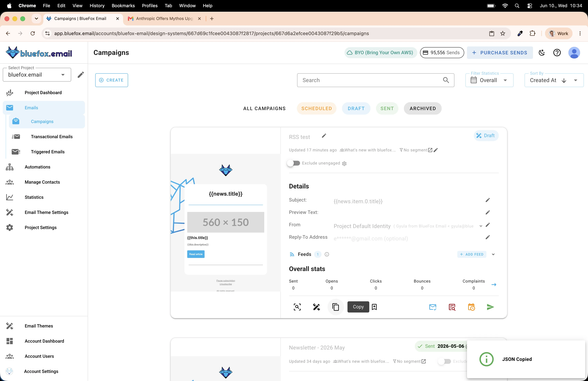Filter by DRAFT campaigns
Screen dimensions: 588x381
pyautogui.click(x=356, y=108)
